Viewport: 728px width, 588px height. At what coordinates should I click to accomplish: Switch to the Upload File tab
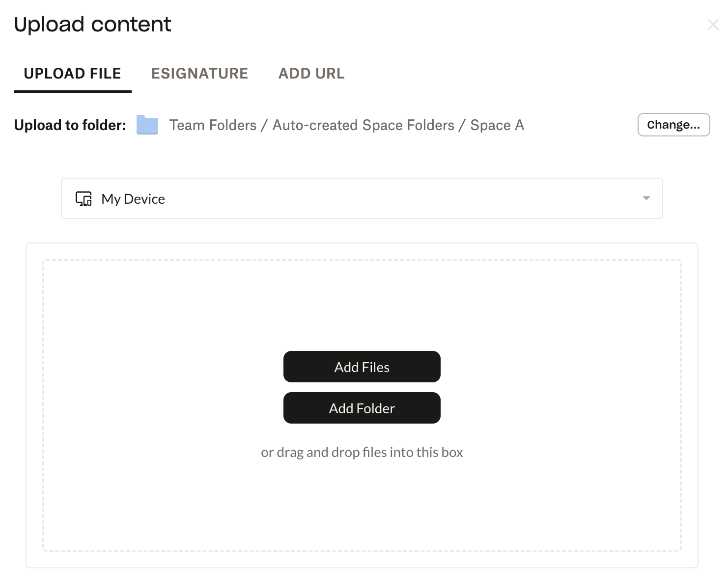pos(72,74)
